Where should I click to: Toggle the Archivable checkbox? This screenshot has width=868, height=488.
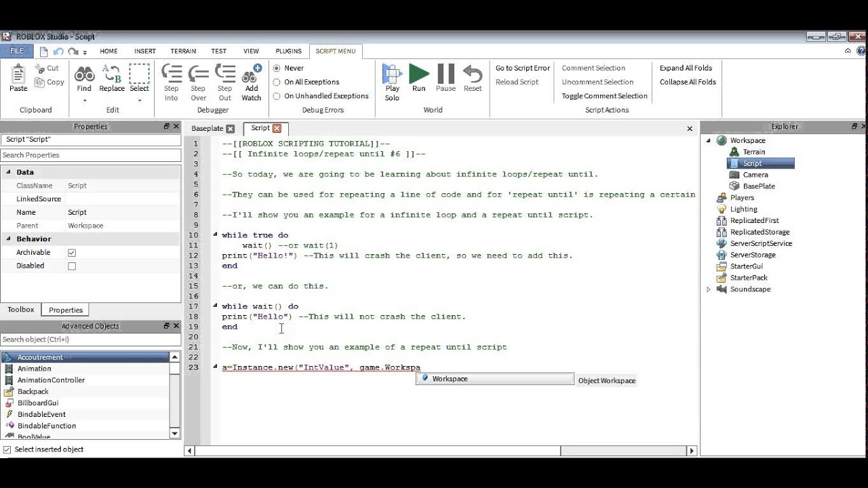72,253
